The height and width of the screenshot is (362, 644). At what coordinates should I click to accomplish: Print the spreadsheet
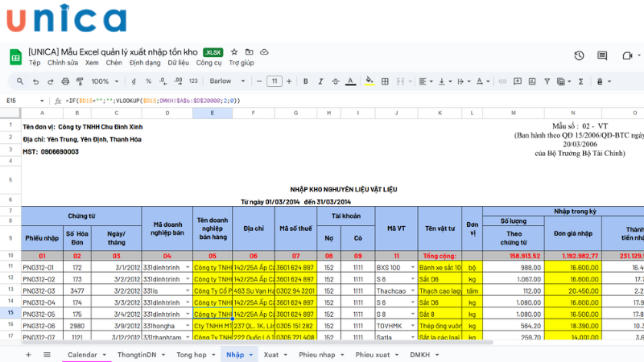click(x=65, y=82)
